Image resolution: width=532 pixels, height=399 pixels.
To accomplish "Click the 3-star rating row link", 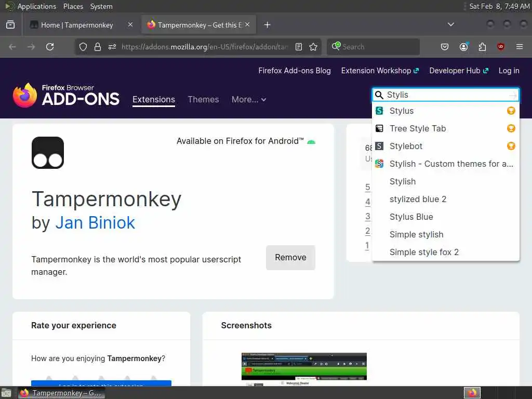I will (367, 217).
